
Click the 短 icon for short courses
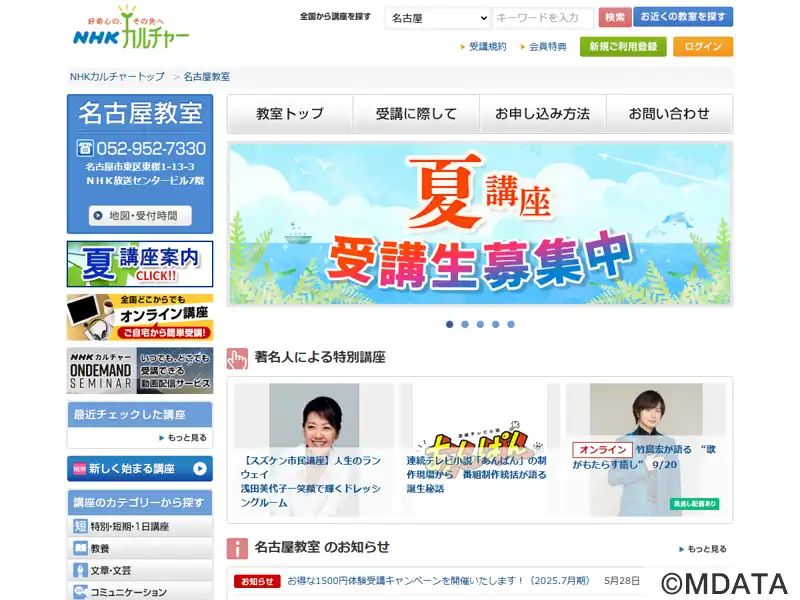pos(80,526)
